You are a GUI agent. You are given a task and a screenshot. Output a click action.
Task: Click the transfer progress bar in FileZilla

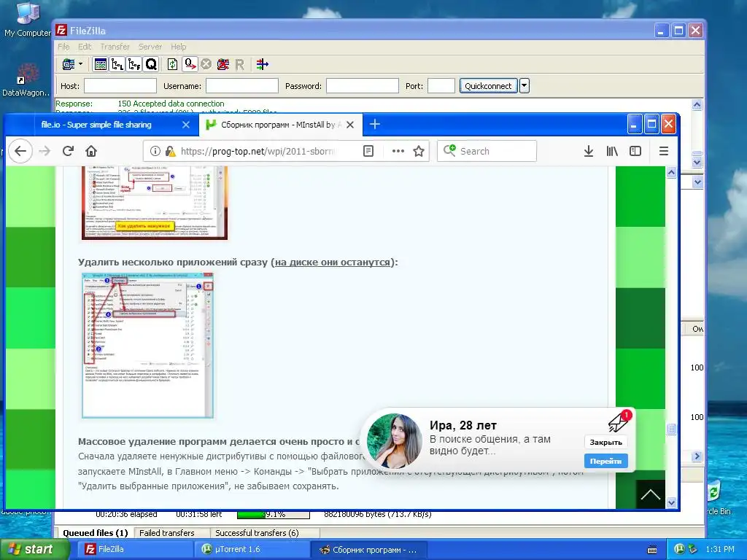(274, 514)
